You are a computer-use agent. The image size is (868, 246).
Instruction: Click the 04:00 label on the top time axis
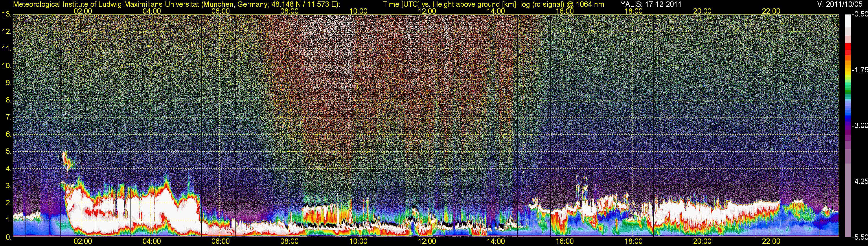152,11
